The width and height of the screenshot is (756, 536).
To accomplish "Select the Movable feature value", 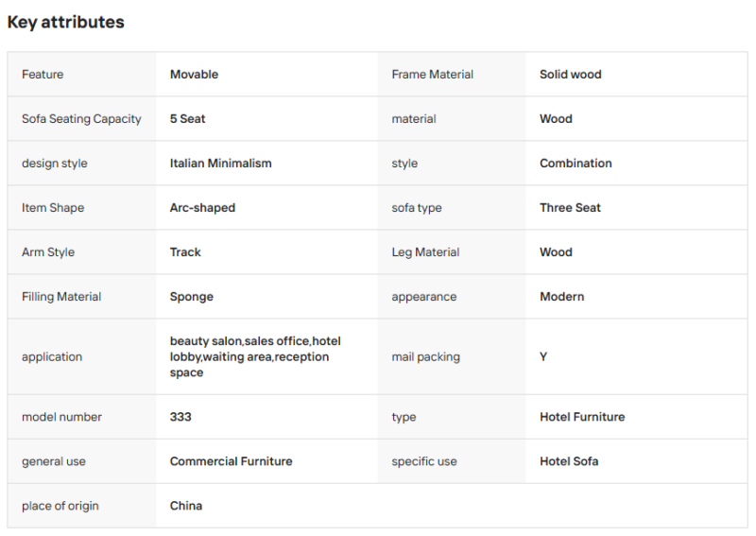I will [194, 75].
